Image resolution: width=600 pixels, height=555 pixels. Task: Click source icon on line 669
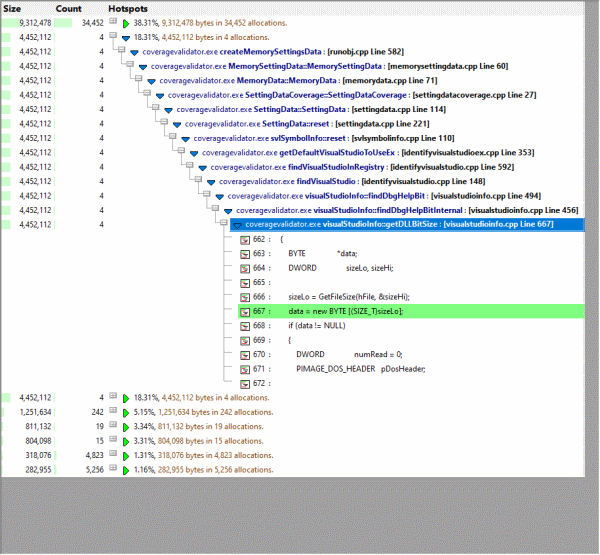point(245,341)
